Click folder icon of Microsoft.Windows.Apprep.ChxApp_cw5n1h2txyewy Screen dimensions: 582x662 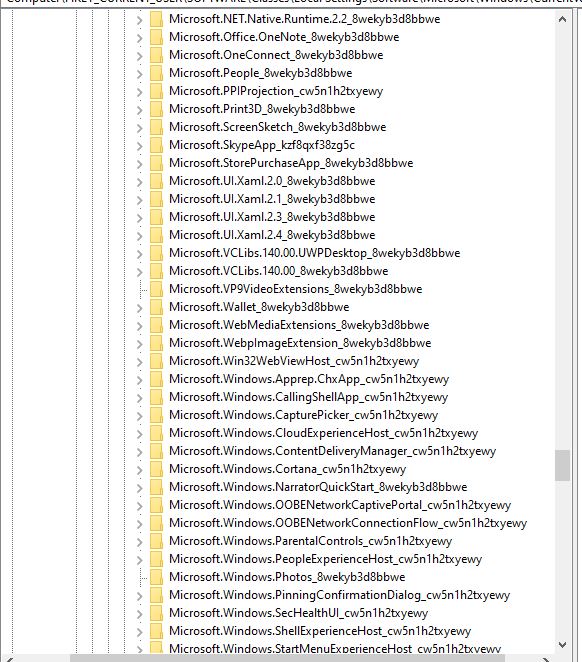coord(156,379)
